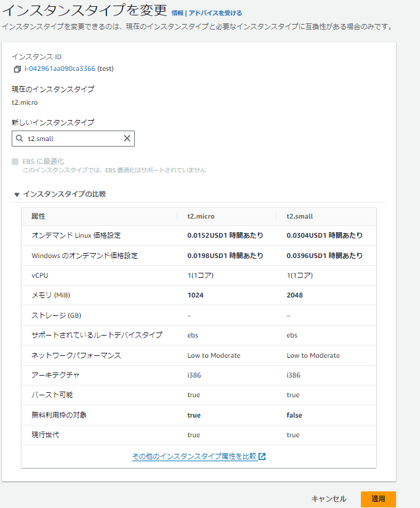The width and height of the screenshot is (420, 508).
Task: Open その他のインスタンスタイプ属性を比較 link
Action: tap(195, 456)
